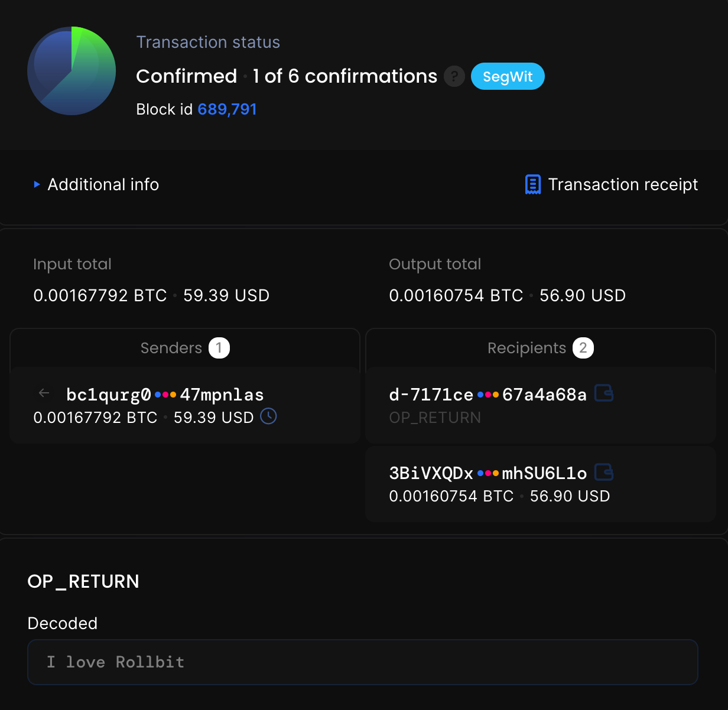Click the clock icon next to sender amount
The image size is (728, 710).
coord(268,416)
